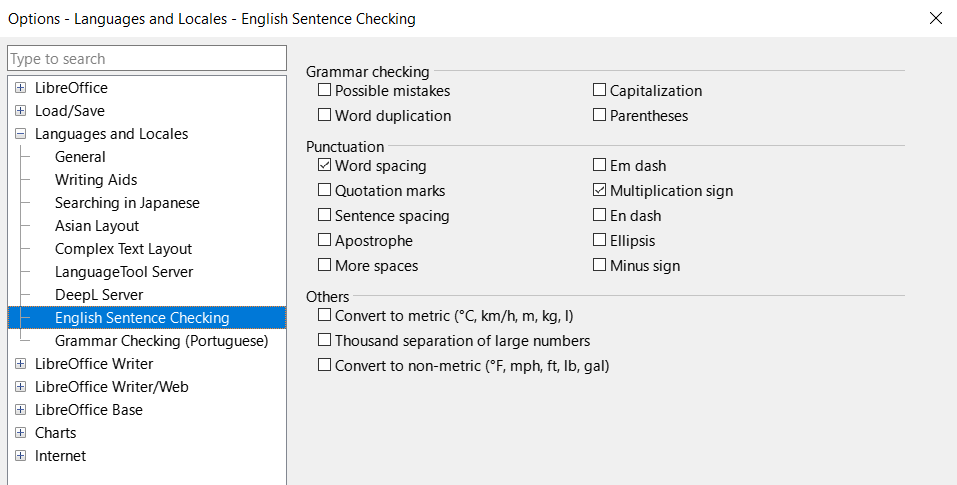Open Searching in Japanese page

(127, 203)
